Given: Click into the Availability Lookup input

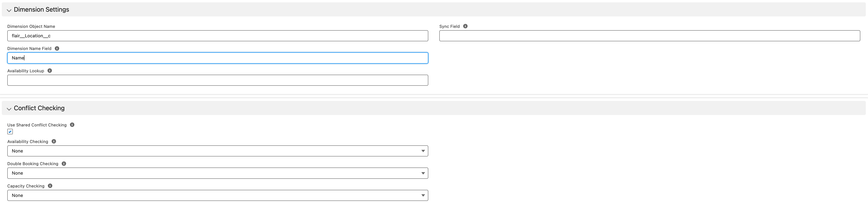Looking at the screenshot, I should [x=217, y=80].
